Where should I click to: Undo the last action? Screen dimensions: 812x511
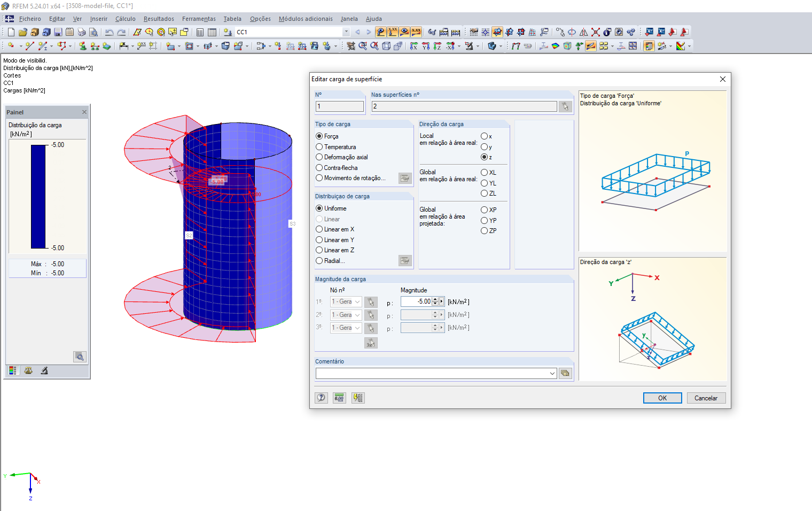(x=109, y=32)
